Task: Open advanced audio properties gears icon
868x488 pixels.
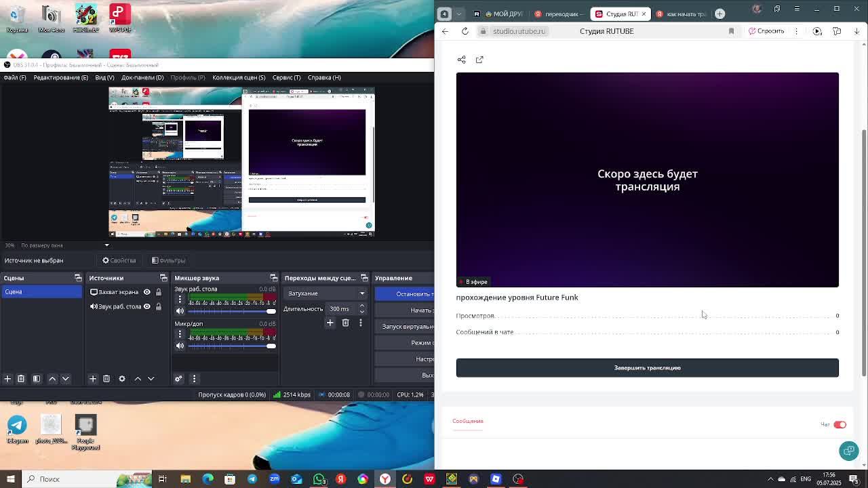Action: 178,379
